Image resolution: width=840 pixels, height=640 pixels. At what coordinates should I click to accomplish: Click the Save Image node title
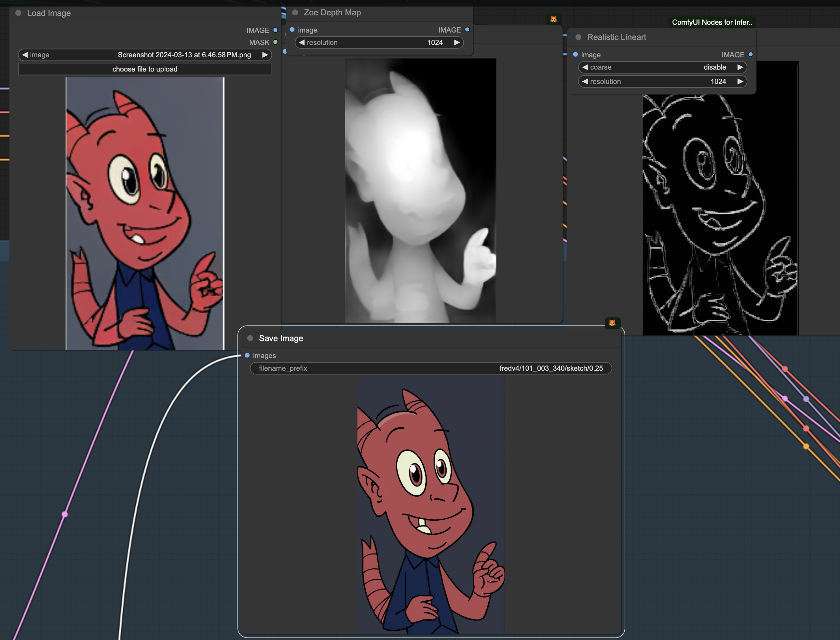(x=281, y=338)
